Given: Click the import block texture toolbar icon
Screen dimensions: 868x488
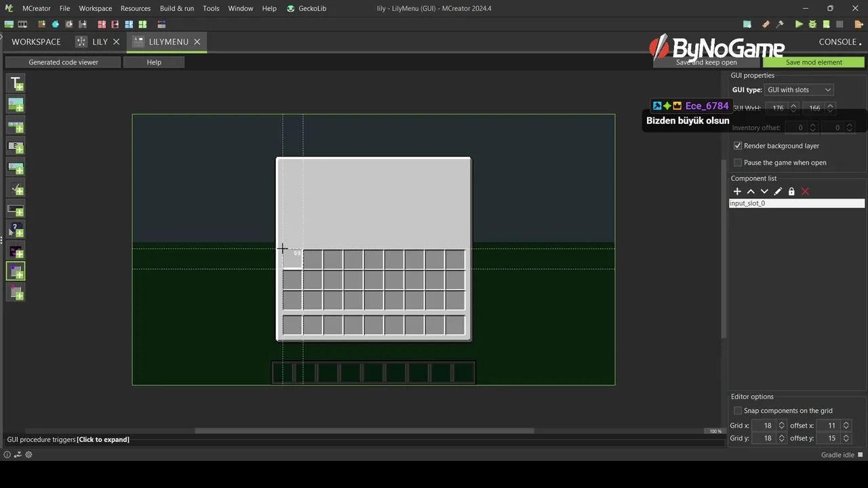Looking at the screenshot, I should tap(42, 24).
